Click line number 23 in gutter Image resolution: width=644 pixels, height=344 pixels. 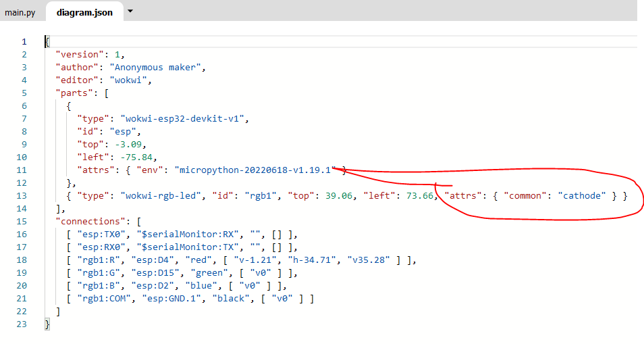[22, 324]
